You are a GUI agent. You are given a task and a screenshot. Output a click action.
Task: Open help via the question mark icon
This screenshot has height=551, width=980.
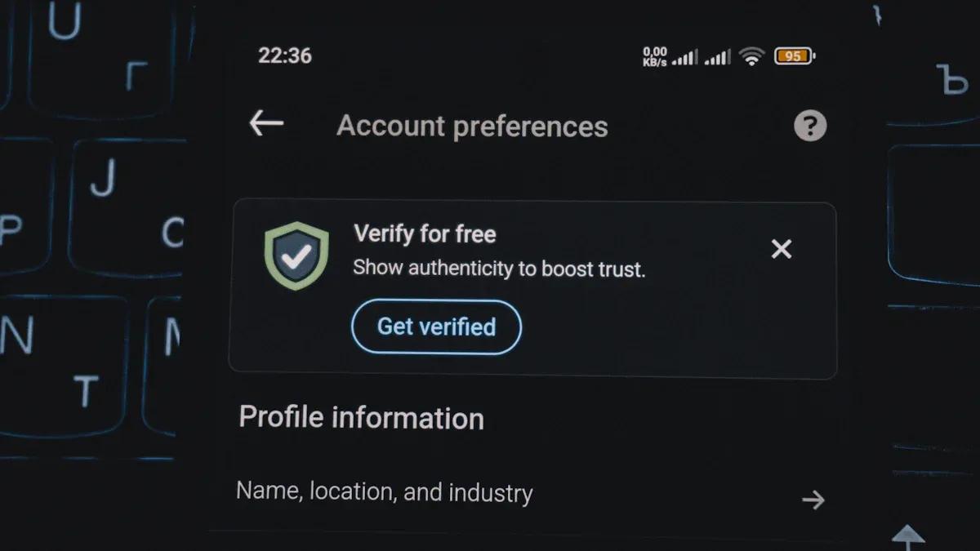tap(810, 126)
